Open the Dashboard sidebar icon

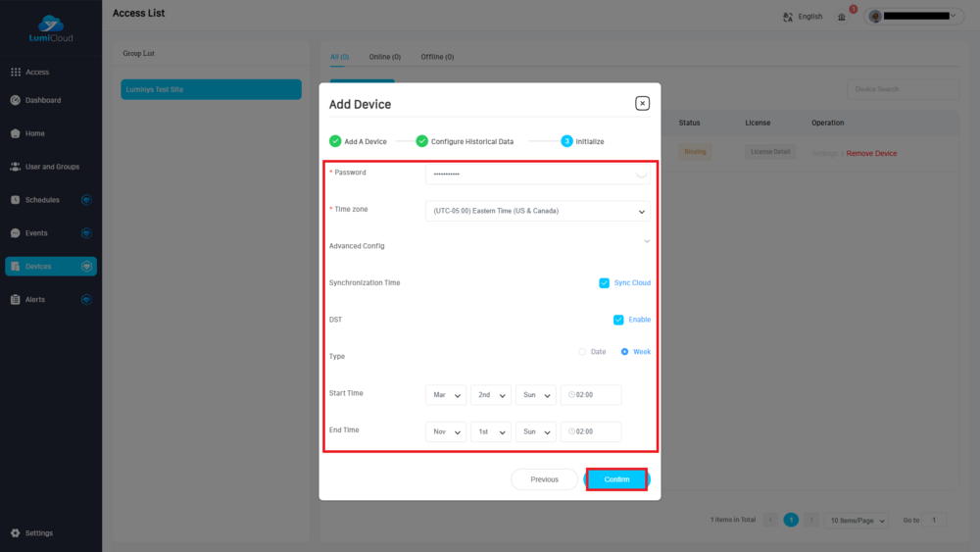16,100
